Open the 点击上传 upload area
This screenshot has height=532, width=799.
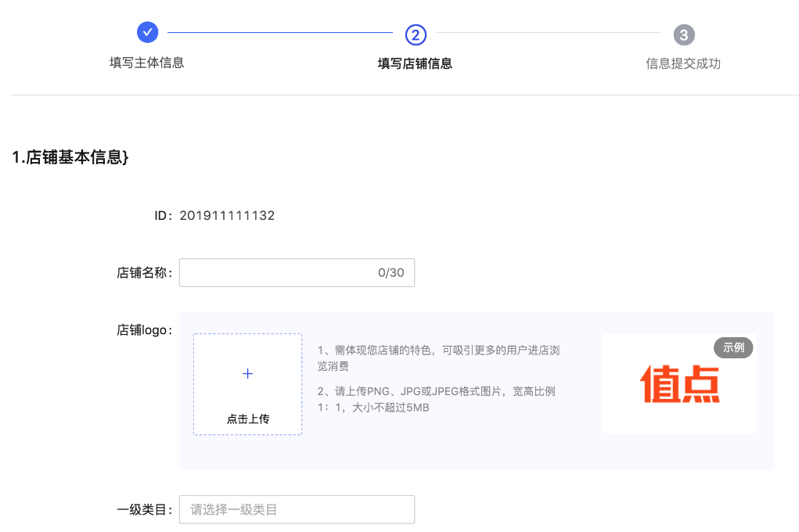[247, 383]
